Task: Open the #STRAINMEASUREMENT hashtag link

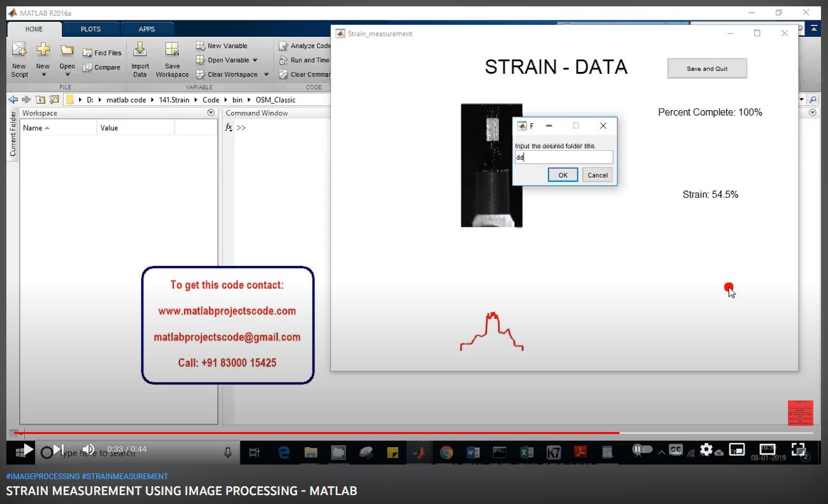Action: 125,477
